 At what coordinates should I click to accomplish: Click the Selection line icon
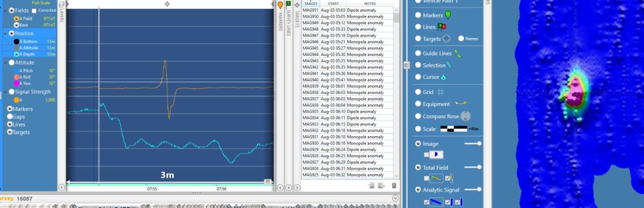449,65
